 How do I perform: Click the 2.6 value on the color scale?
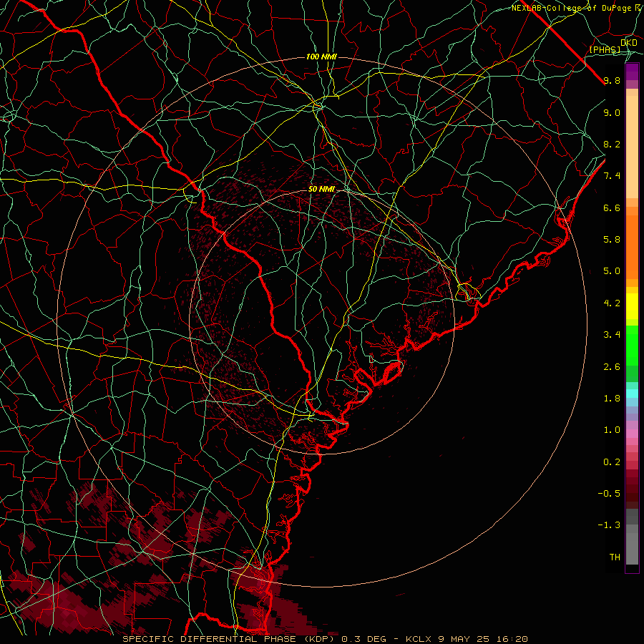click(612, 367)
